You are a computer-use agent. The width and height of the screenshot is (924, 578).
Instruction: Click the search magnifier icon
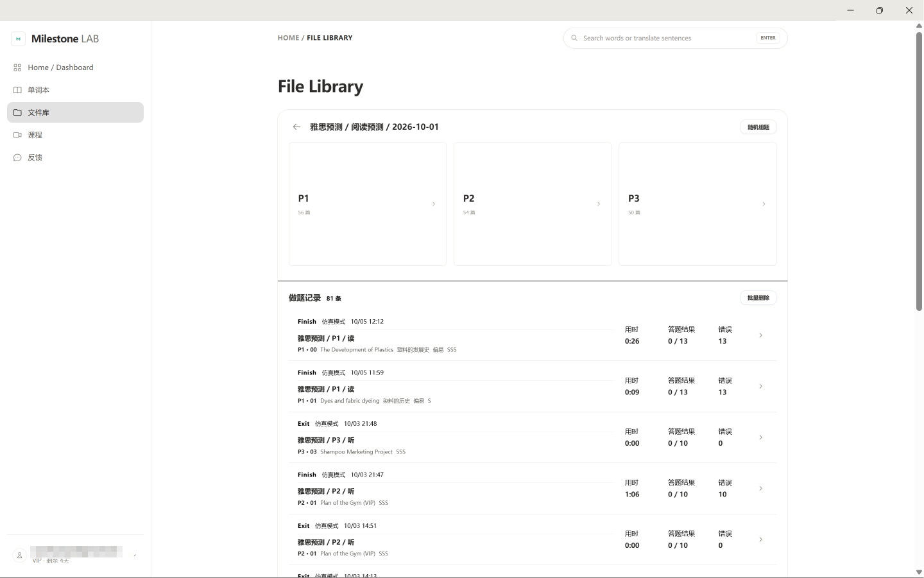pyautogui.click(x=574, y=38)
